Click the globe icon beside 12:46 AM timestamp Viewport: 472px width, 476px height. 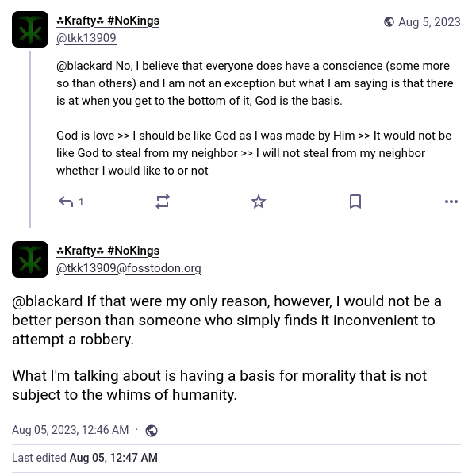click(x=152, y=431)
